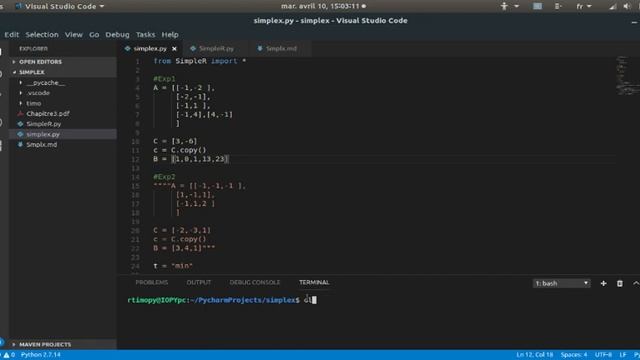Open the fr keyboard layout menu
The image size is (640, 360).
point(583,6)
